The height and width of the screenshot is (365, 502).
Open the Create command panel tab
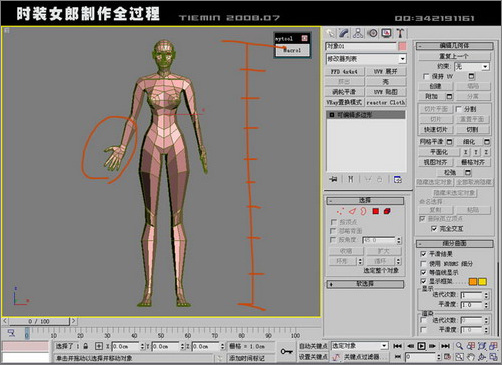click(330, 33)
